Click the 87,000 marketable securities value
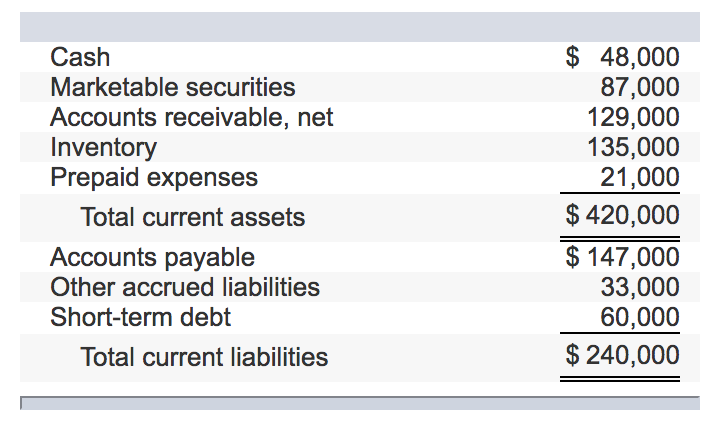The height and width of the screenshot is (440, 728). click(640, 87)
